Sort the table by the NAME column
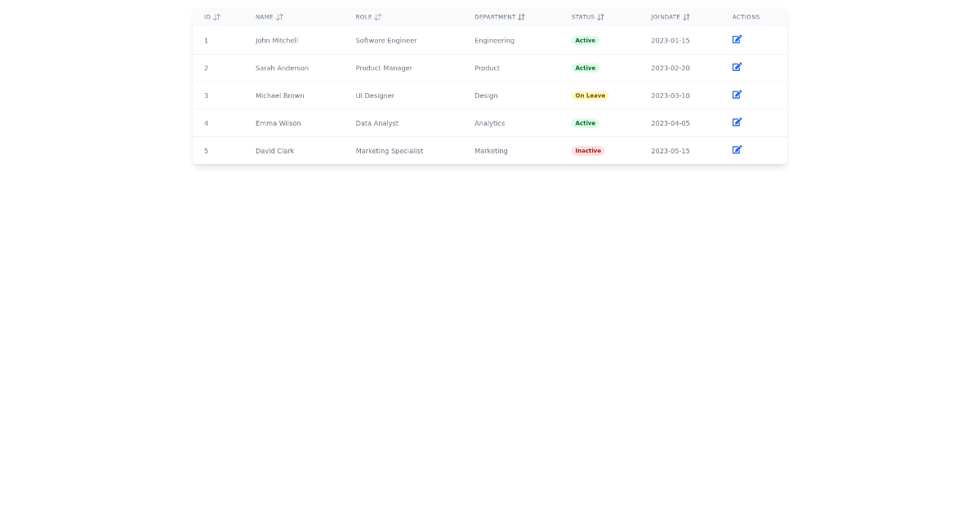Screen dimensions: 980x514 point(280,16)
